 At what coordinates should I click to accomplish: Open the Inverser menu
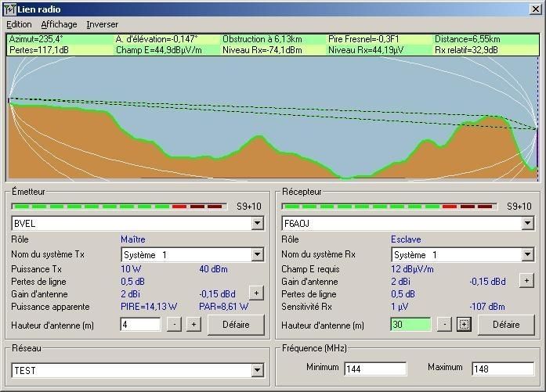[103, 24]
